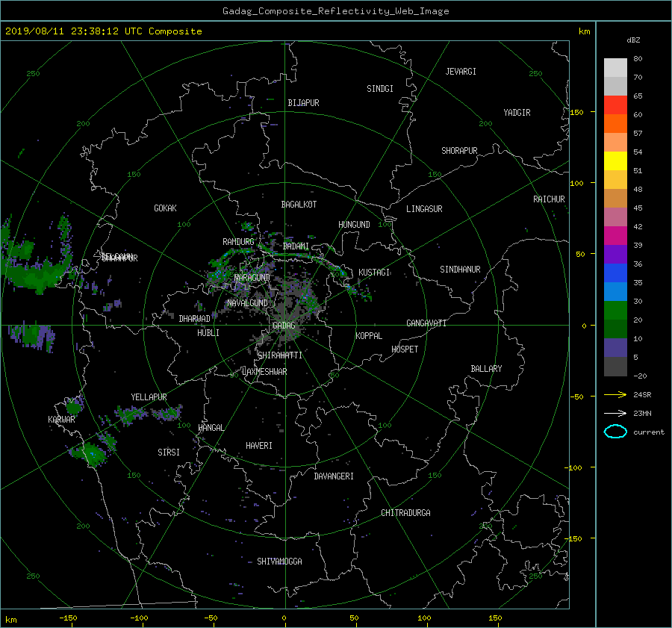Click the YADGIR town label
Image resolution: width=672 pixels, height=628 pixels.
pos(517,113)
